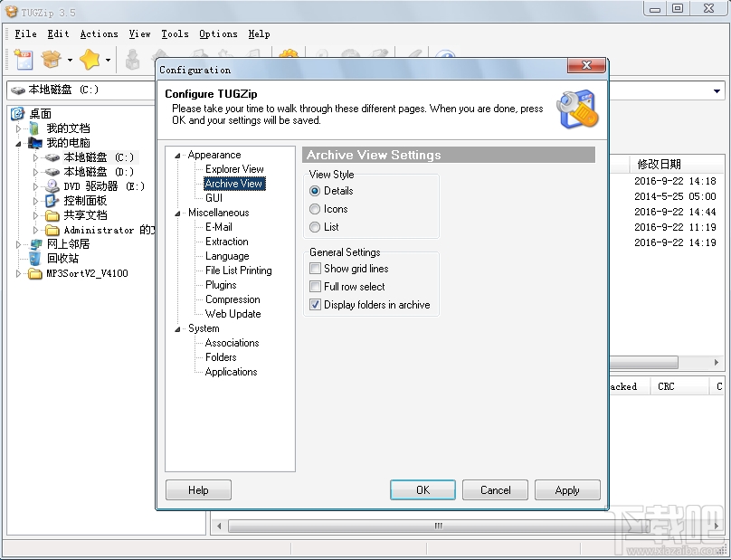Open the File menu
Image resolution: width=731 pixels, height=560 pixels.
25,34
